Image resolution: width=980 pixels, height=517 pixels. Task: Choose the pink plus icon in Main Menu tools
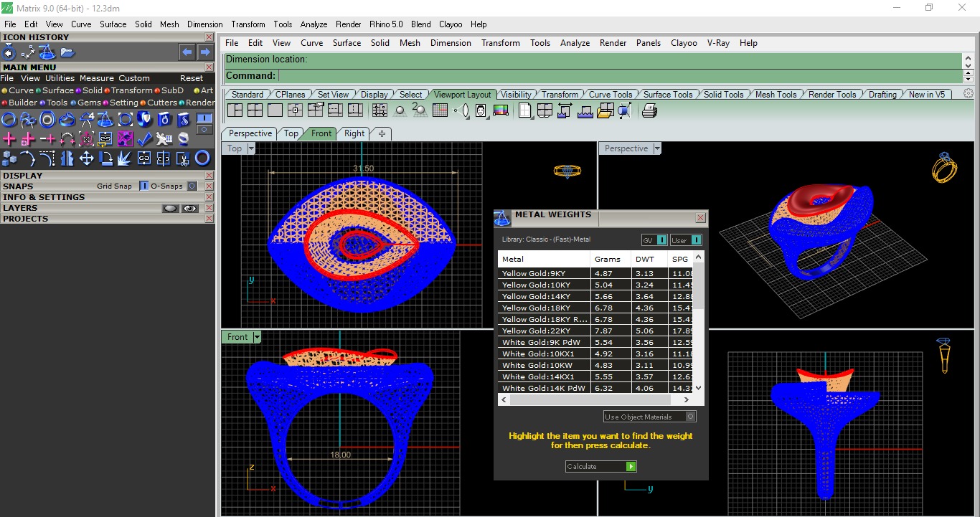(x=9, y=138)
